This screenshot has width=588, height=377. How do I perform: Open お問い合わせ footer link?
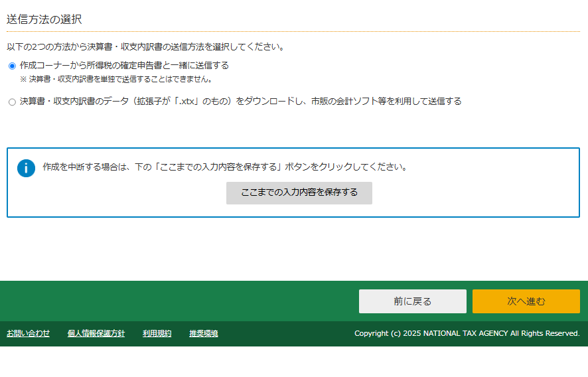[x=28, y=333]
